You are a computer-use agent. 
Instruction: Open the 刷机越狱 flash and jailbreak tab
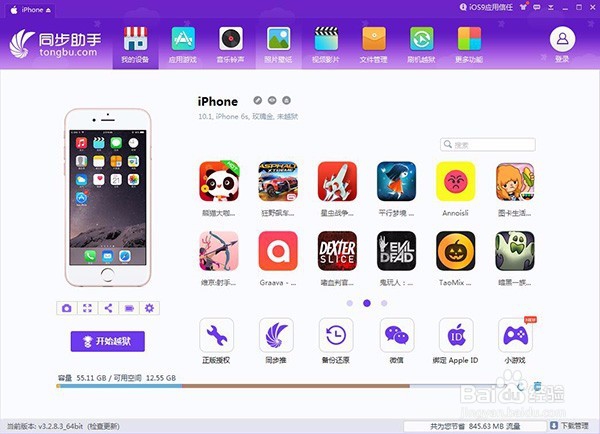coord(421,44)
